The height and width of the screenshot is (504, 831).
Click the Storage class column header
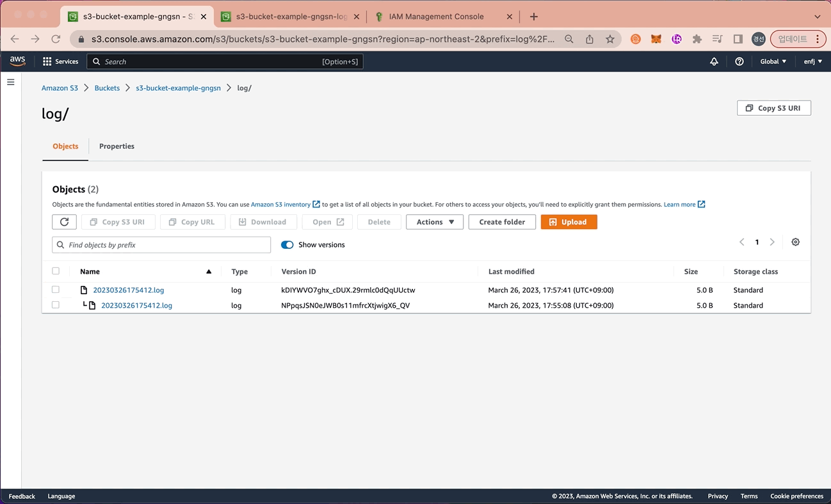tap(755, 272)
